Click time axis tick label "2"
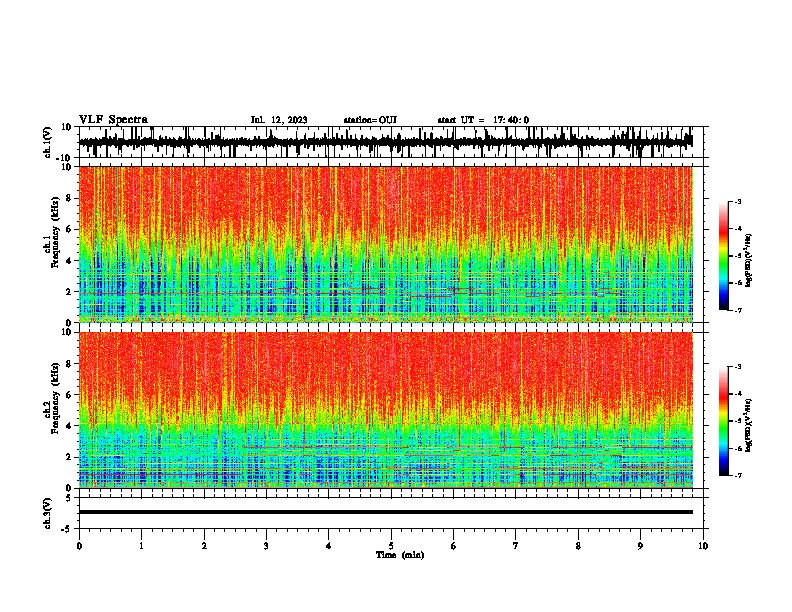The height and width of the screenshot is (612, 792). (204, 546)
